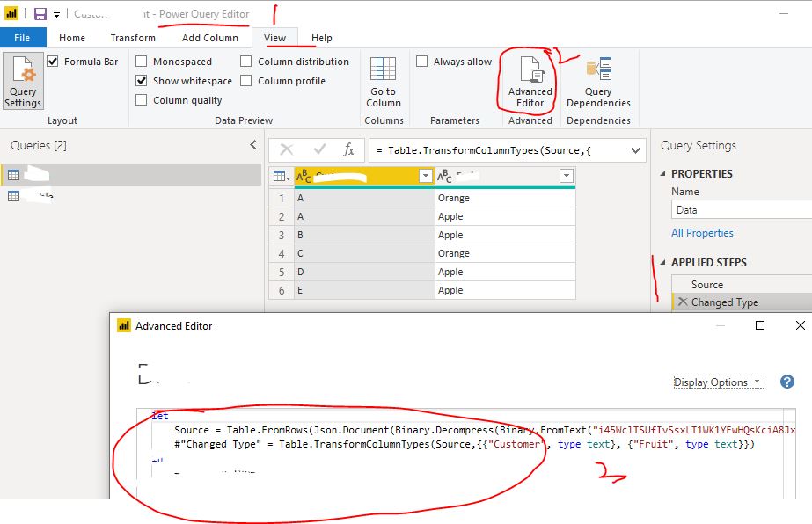The image size is (812, 524).
Task: Click ABC type icon on Fruit column
Action: (444, 177)
